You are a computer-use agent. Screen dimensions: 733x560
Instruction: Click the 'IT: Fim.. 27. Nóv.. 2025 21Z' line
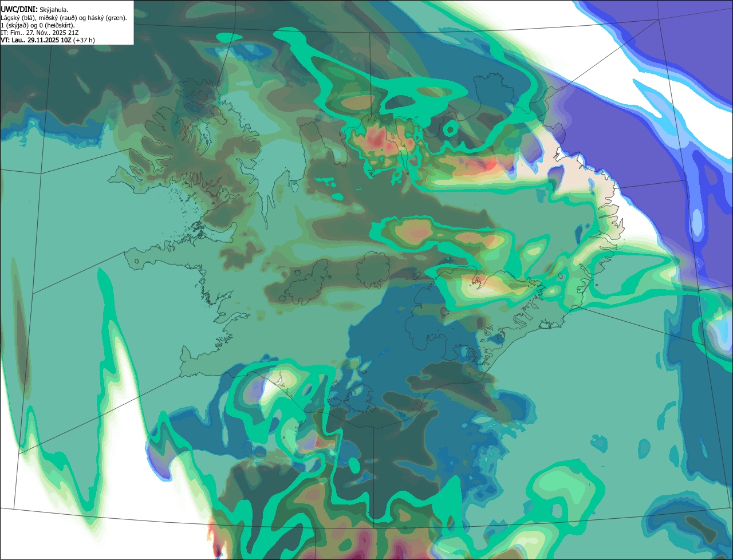pos(40,33)
